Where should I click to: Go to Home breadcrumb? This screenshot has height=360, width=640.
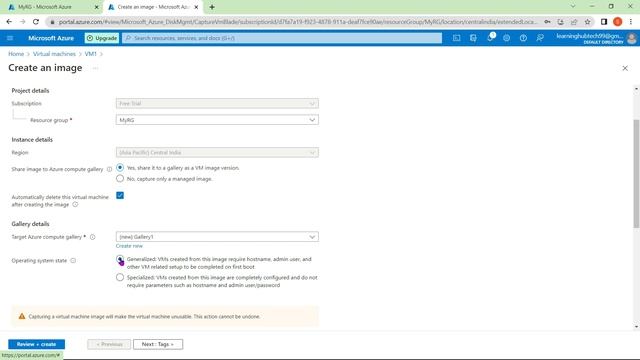coord(16,54)
